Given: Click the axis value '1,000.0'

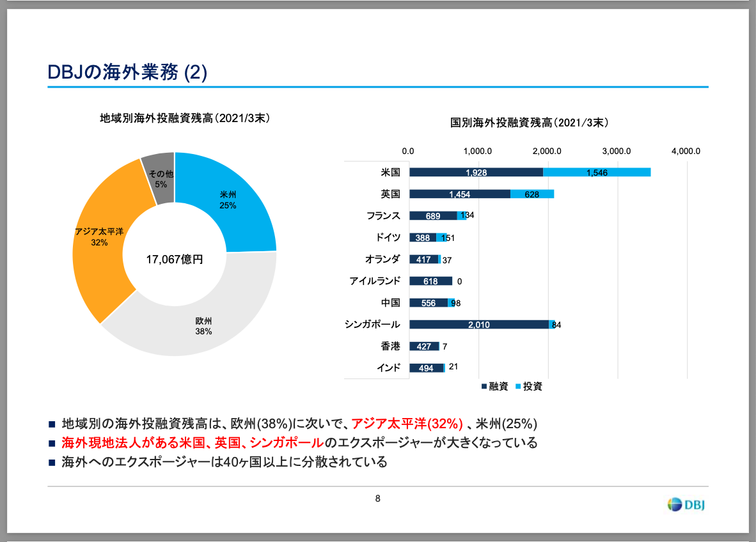Looking at the screenshot, I should coord(478,151).
